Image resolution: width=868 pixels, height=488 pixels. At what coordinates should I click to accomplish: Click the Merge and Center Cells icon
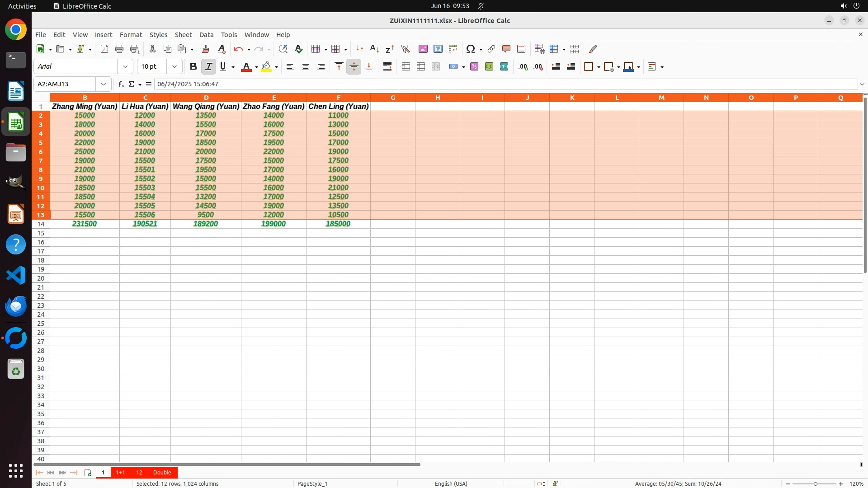(406, 66)
